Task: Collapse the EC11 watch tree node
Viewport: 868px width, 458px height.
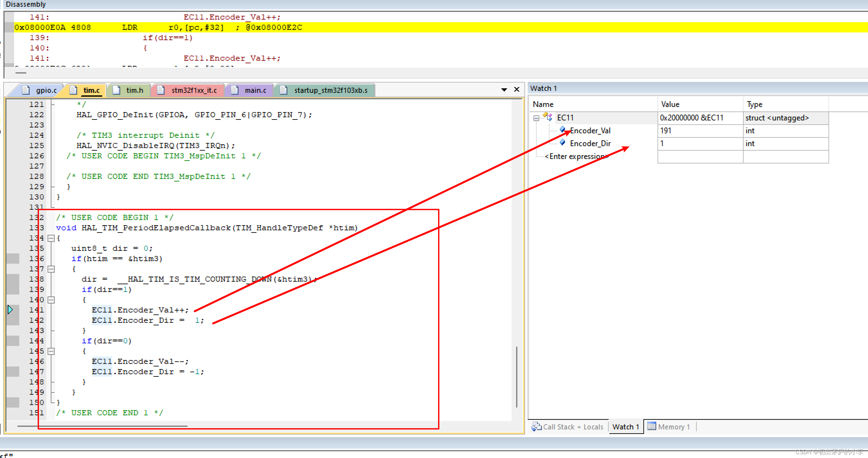Action: point(536,118)
